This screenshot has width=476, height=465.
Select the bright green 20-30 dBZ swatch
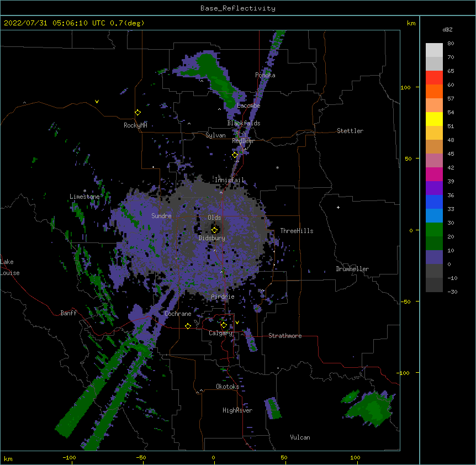point(434,230)
